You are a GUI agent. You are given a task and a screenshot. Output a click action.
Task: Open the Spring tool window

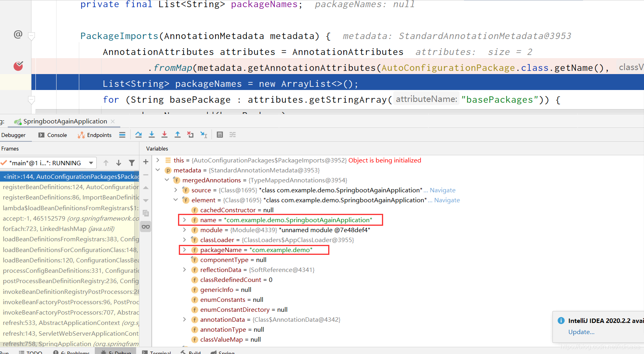pyautogui.click(x=223, y=352)
